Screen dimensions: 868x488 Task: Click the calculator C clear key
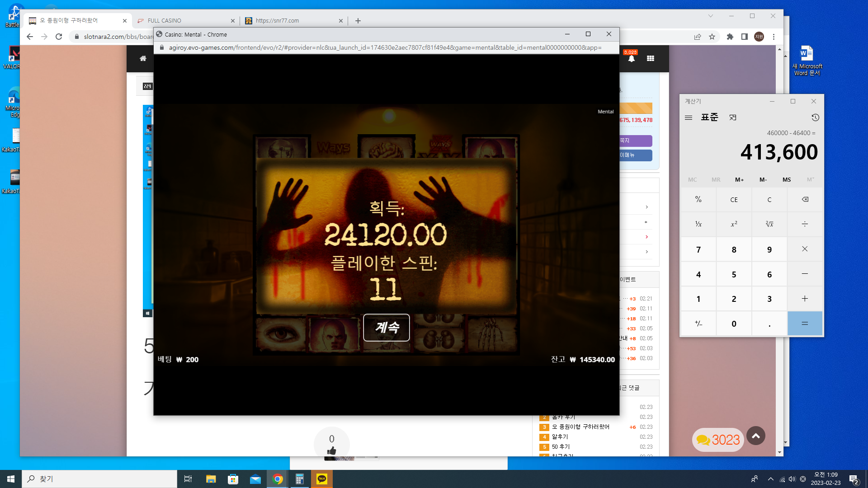(769, 200)
